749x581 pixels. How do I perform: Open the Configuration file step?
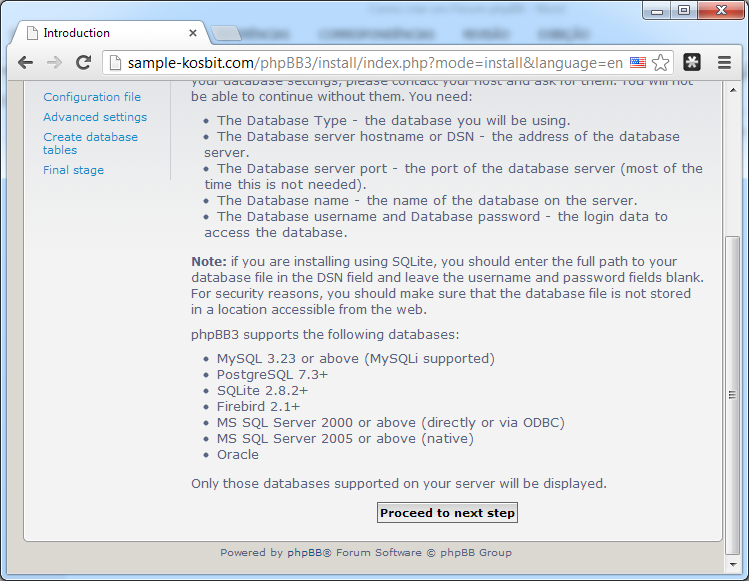click(92, 97)
